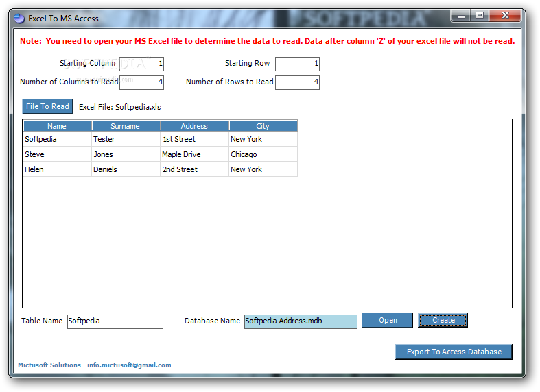Maximize the Excel To MS Access window
Image resolution: width=540 pixels, height=392 pixels.
(480, 16)
